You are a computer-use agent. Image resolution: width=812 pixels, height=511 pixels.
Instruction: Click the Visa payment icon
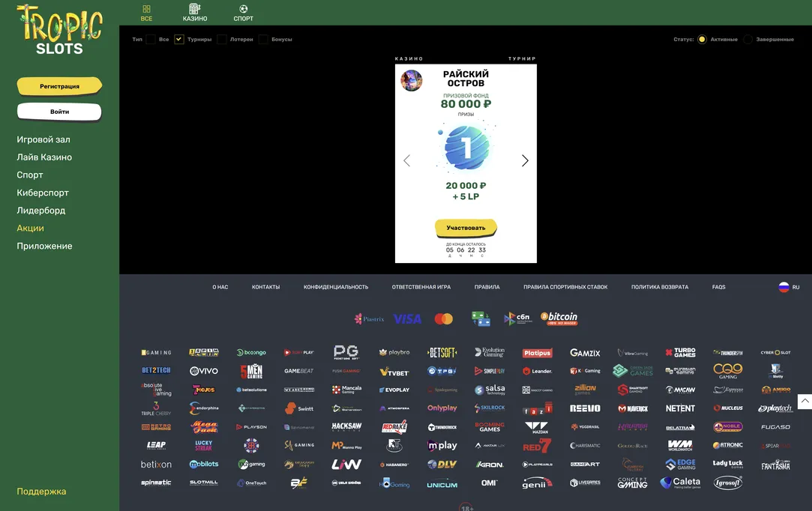click(x=407, y=319)
